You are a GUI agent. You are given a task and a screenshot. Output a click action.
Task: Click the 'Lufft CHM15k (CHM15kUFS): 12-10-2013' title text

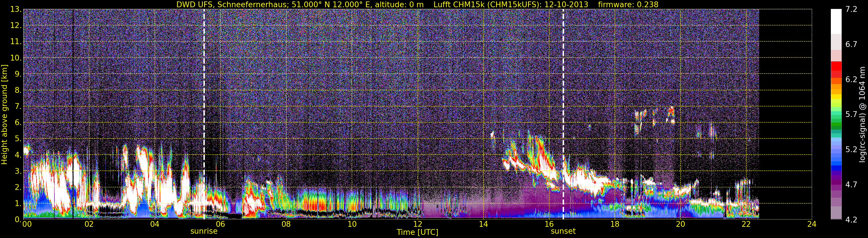[x=511, y=4]
